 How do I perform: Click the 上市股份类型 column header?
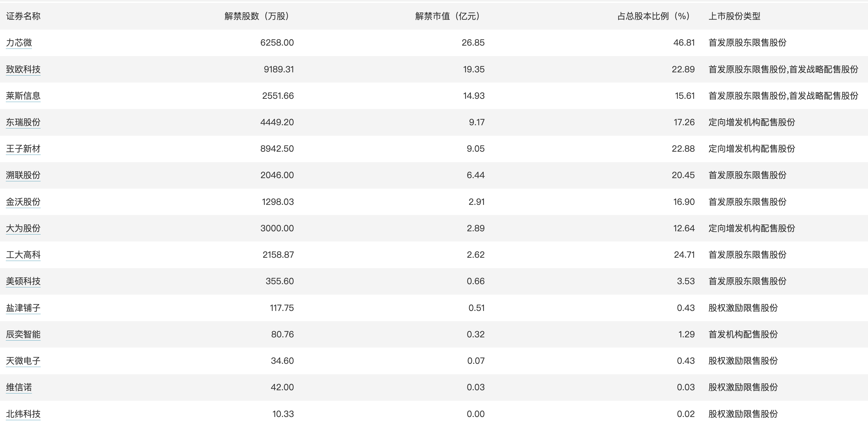734,16
